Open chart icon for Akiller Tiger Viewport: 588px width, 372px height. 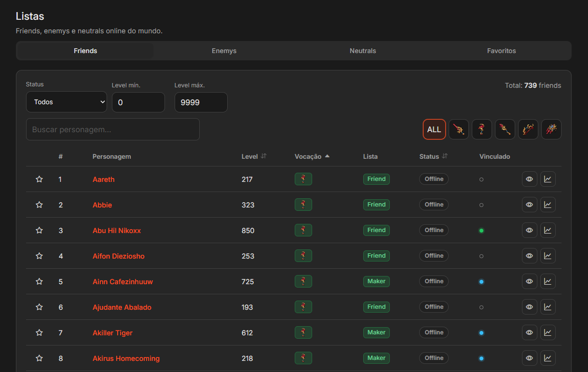point(548,332)
